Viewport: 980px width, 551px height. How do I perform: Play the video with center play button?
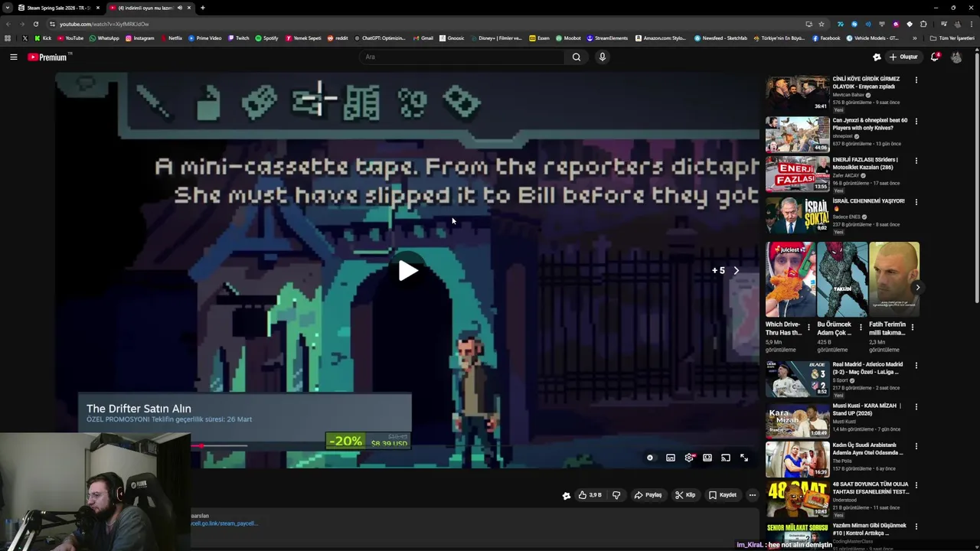tap(408, 270)
